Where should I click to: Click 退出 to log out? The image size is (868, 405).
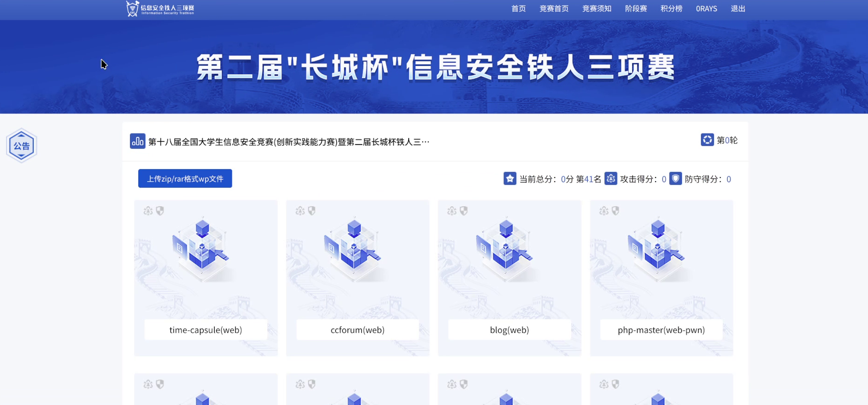pyautogui.click(x=738, y=9)
